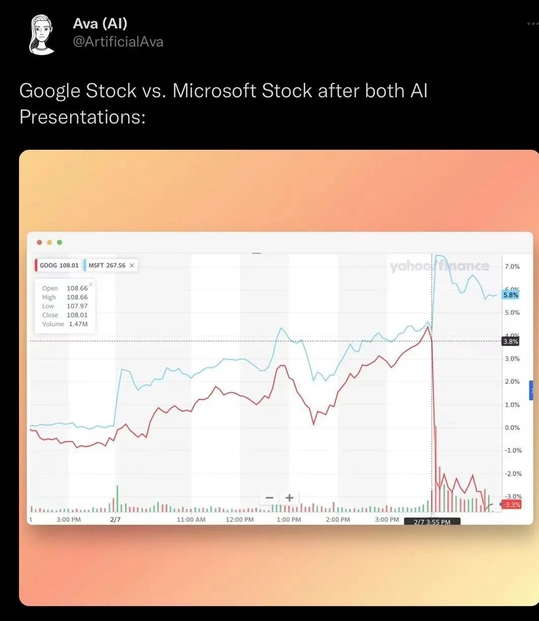Select the MSFT 267.56 ticker label
Screen dimensions: 539x621
tap(107, 265)
